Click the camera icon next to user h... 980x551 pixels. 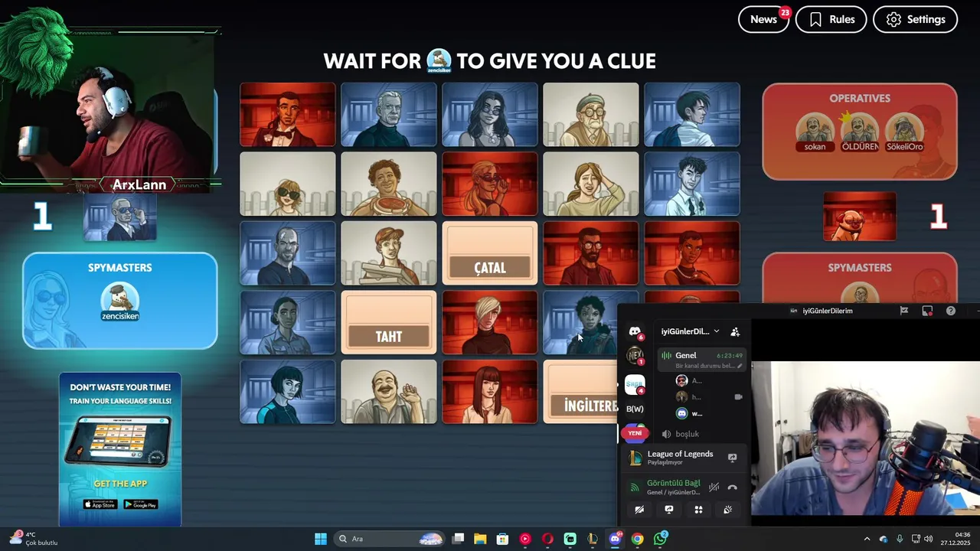pyautogui.click(x=738, y=397)
